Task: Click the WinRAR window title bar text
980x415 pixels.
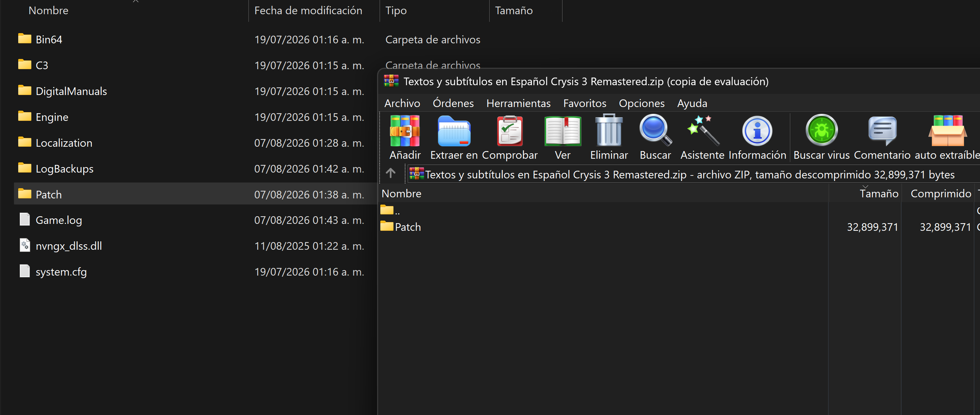Action: (x=585, y=81)
